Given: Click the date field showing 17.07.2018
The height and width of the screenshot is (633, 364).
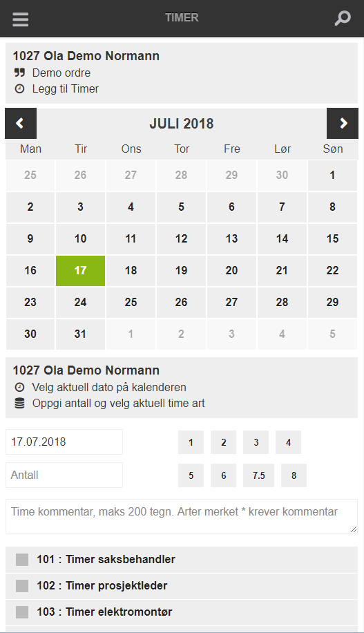Looking at the screenshot, I should tap(64, 442).
